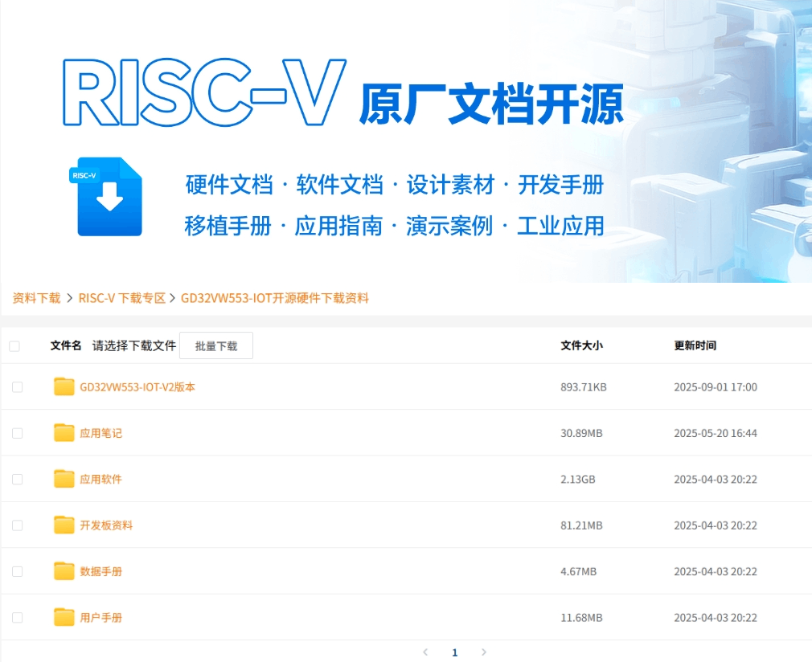Toggle the select-all checkbox in table header
Image resolution: width=812 pixels, height=662 pixels.
14,345
